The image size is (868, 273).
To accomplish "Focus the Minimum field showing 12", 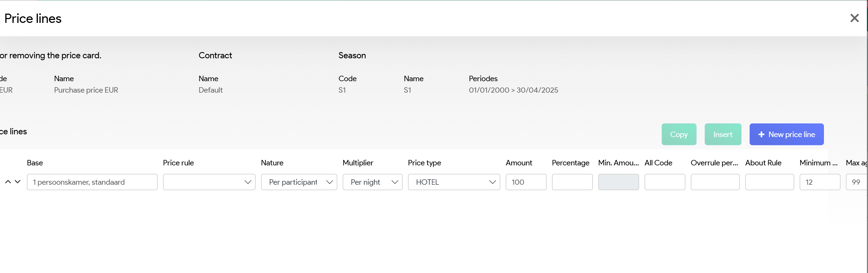I will 820,182.
